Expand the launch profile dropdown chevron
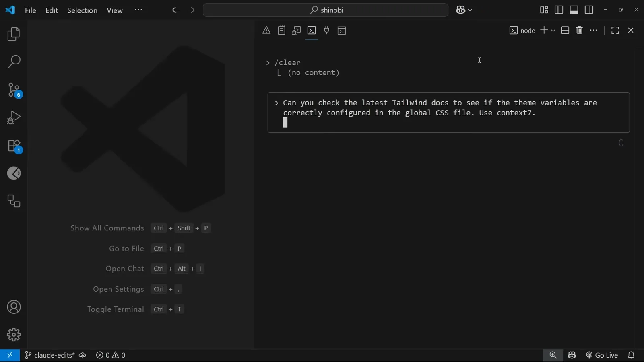644x362 pixels. click(x=553, y=31)
